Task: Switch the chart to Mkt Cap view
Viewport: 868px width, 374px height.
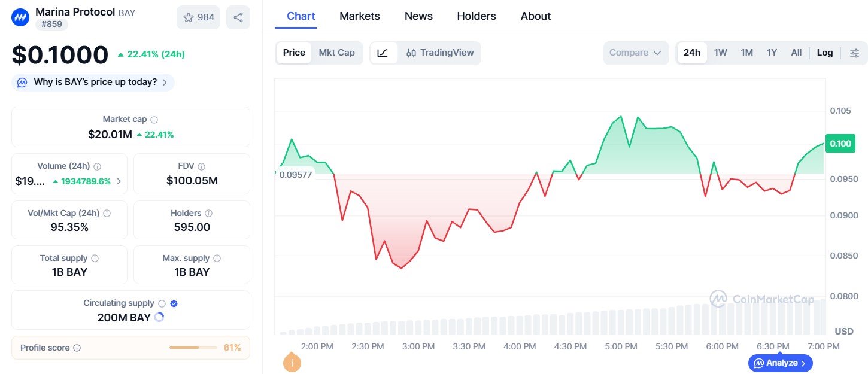Action: (x=336, y=53)
